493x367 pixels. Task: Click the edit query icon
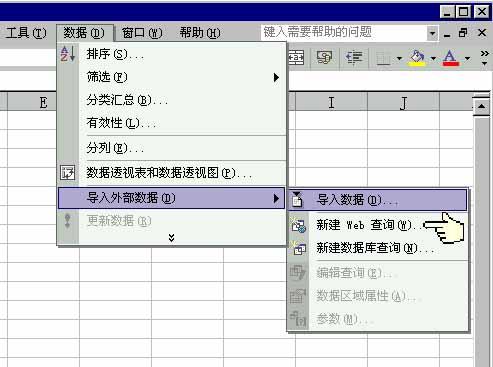coord(298,272)
